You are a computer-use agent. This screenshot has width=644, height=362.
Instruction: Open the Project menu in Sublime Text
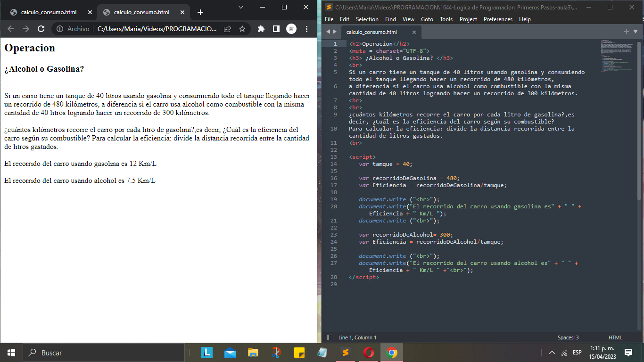point(468,19)
